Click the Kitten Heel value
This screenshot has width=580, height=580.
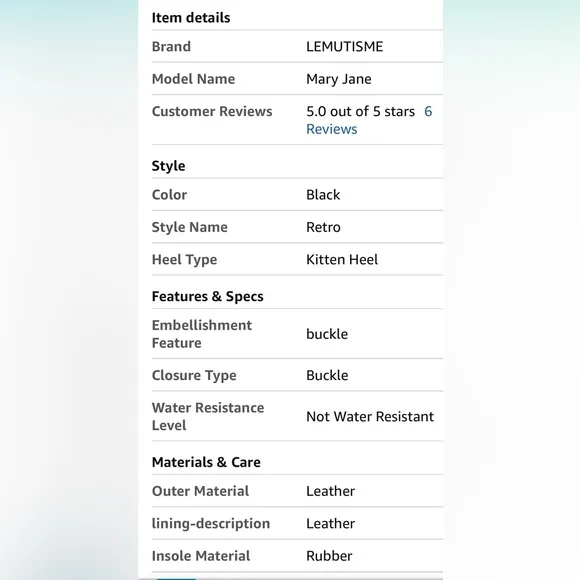tap(342, 260)
